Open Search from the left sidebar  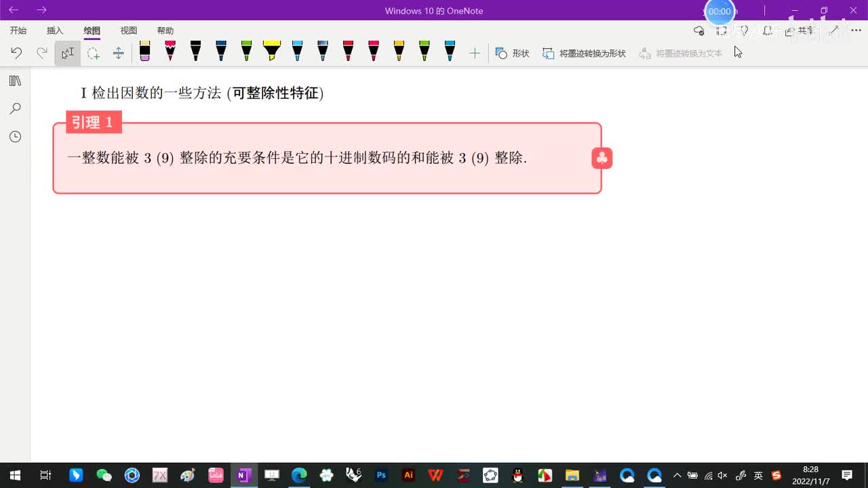pos(15,108)
